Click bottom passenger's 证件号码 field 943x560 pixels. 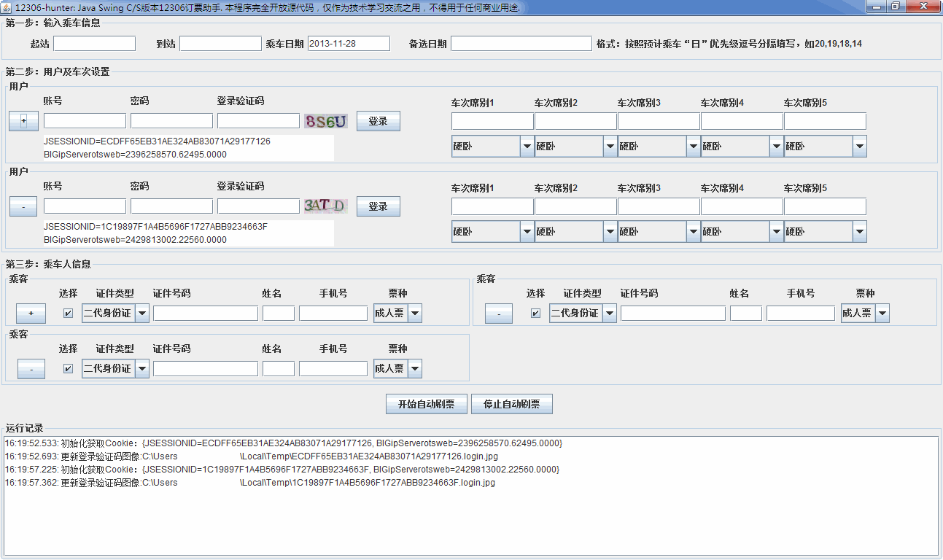pyautogui.click(x=206, y=369)
